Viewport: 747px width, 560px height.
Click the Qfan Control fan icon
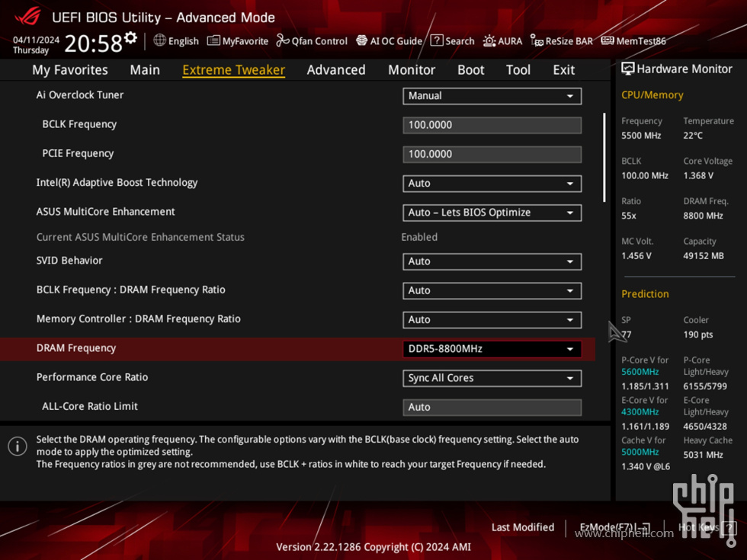(x=283, y=41)
